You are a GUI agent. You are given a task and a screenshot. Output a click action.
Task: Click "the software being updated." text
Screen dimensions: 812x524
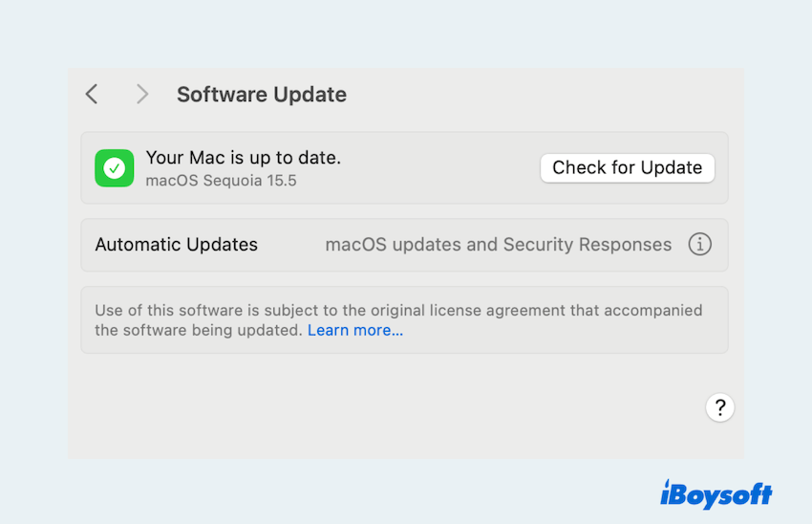pyautogui.click(x=199, y=330)
